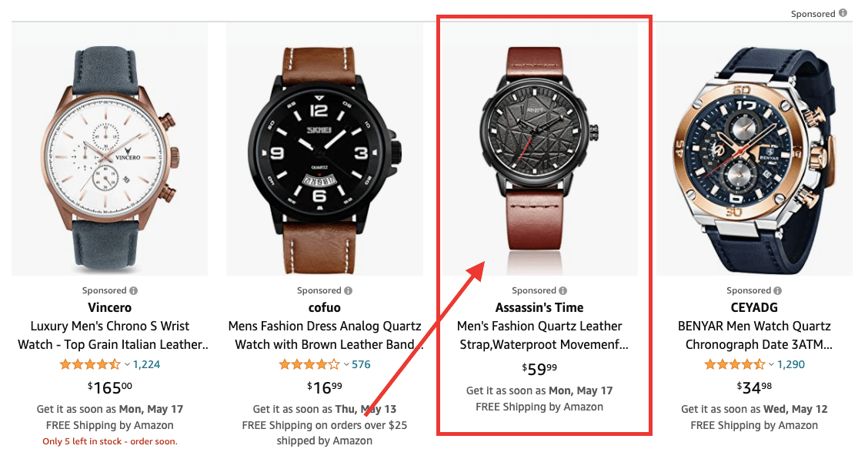868x459 pixels.
Task: Open cofuo Mens Fashion Dress Analog title
Action: [327, 335]
